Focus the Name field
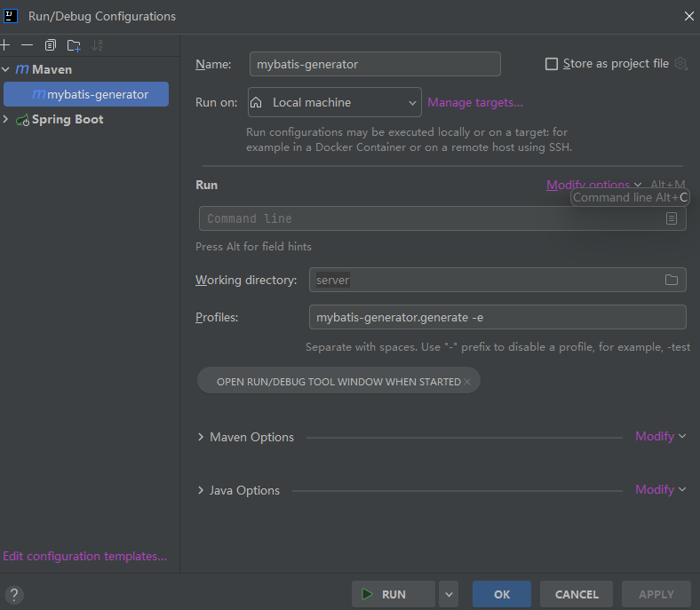This screenshot has height=610, width=700. pyautogui.click(x=375, y=64)
